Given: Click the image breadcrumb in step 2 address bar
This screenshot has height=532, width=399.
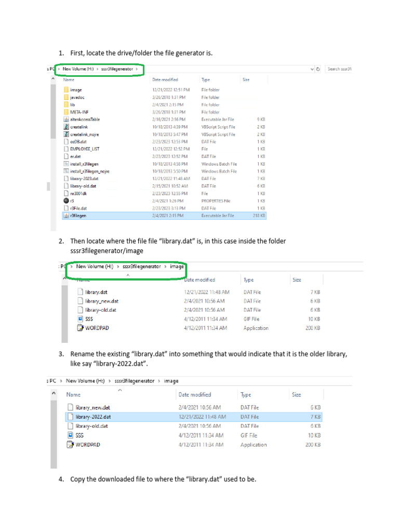Looking at the screenshot, I should [177, 267].
